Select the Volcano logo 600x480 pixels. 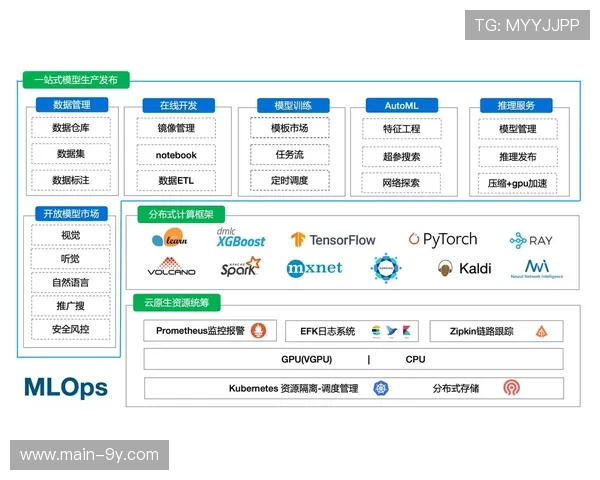tap(171, 268)
